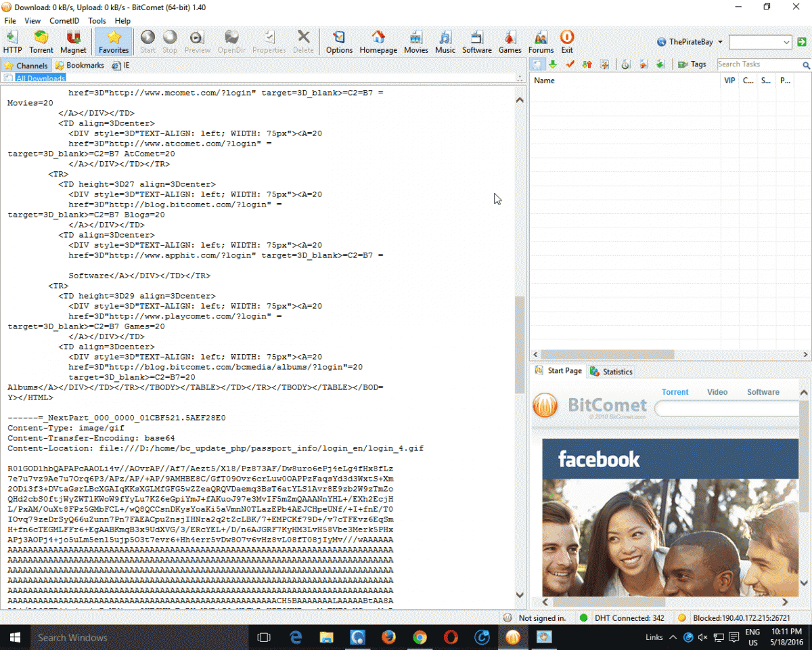Open a Torrent file via toolbar
This screenshot has width=812, height=650.
click(41, 42)
